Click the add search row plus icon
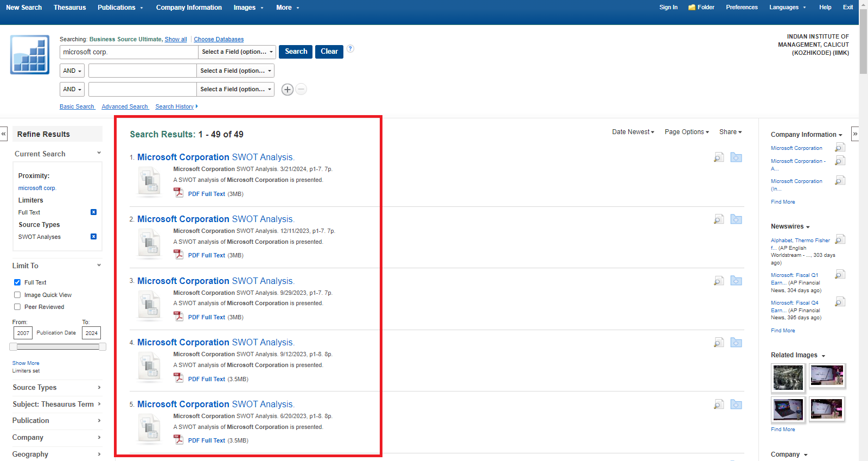The width and height of the screenshot is (868, 461). [x=288, y=90]
